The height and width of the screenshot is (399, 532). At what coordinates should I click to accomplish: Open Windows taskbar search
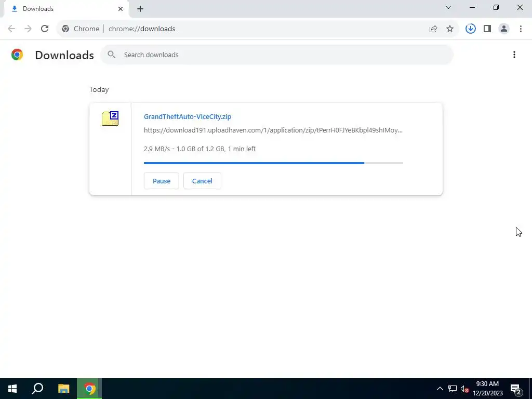pyautogui.click(x=37, y=389)
